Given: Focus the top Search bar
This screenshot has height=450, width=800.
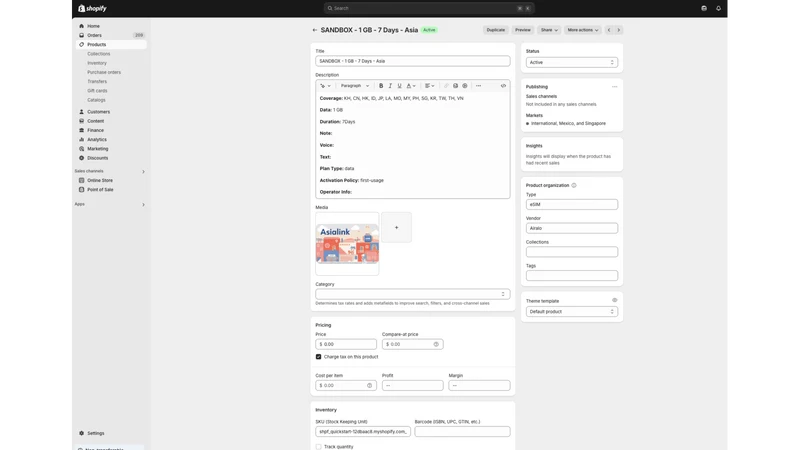Looking at the screenshot, I should (x=429, y=8).
